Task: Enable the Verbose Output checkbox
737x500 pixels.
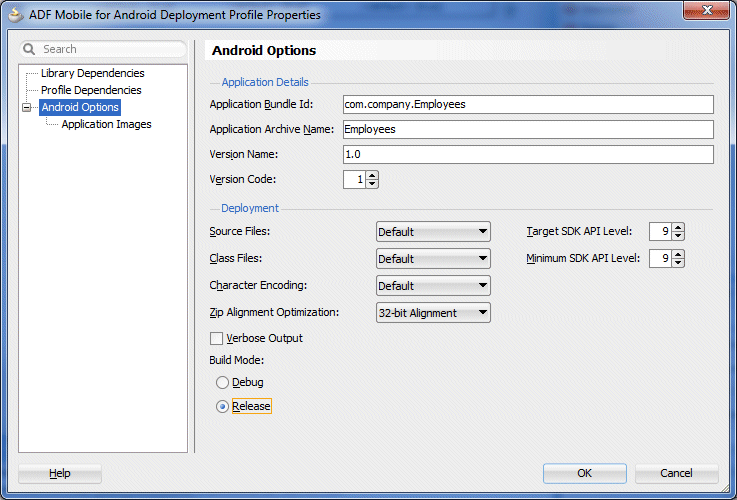Action: 216,339
